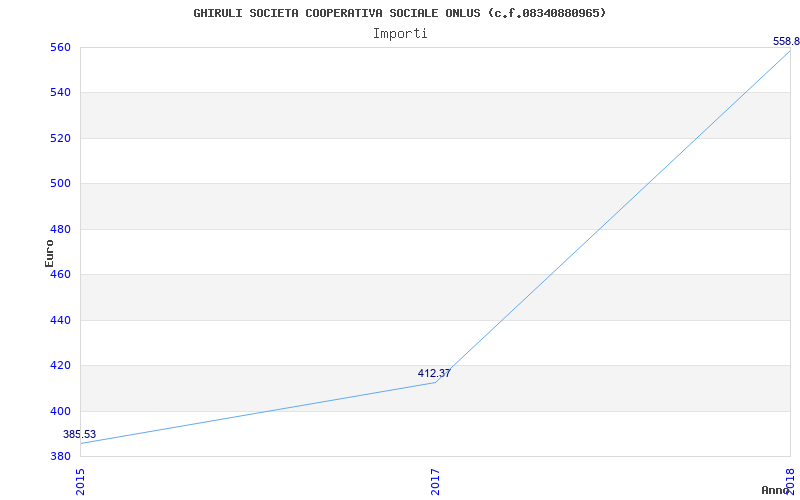The height and width of the screenshot is (500, 800).
Task: Select the 2018 x-axis year label
Action: point(790,482)
